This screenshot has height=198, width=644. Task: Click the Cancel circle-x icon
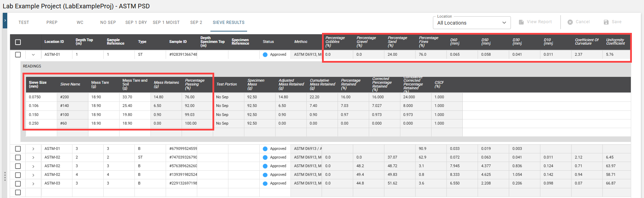click(x=570, y=22)
